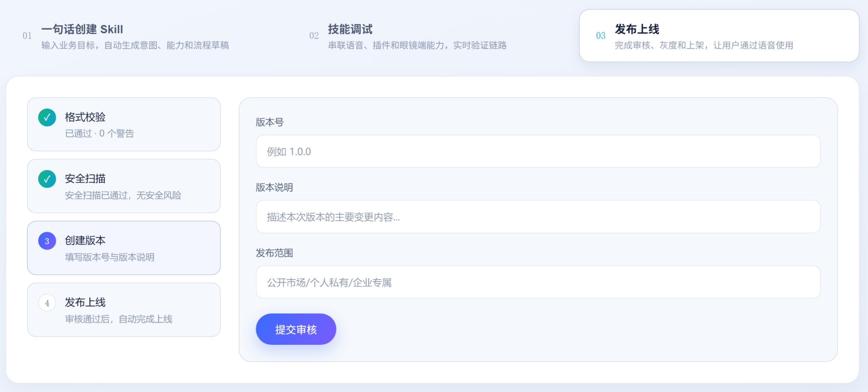Click the 发布范围 field label

pos(274,253)
